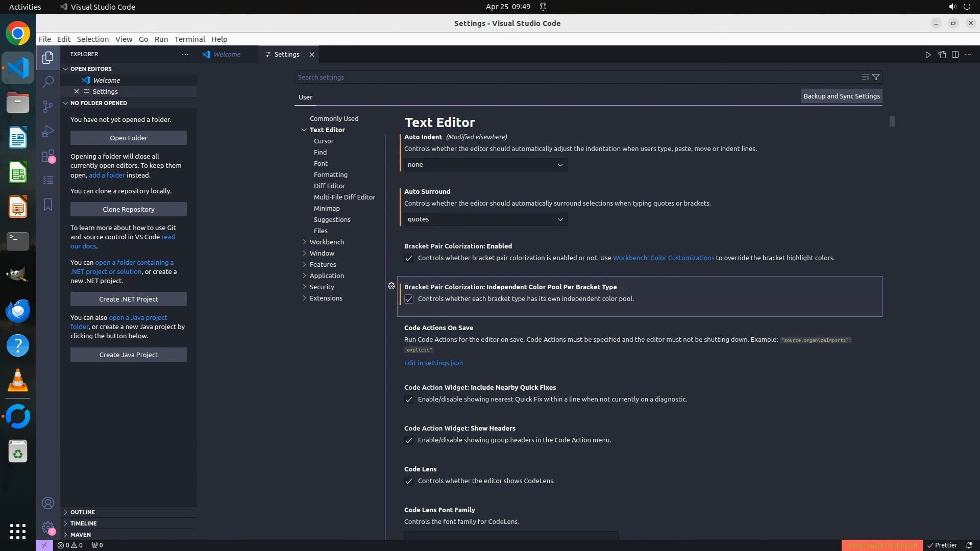Open the Terminal menu

pos(189,39)
